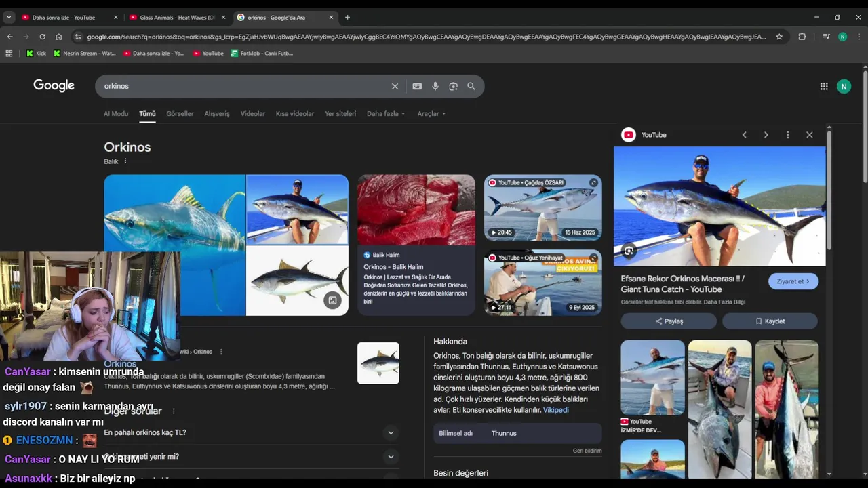868x488 pixels.
Task: Open the bookmarks bar apps grid icon
Action: (x=9, y=53)
